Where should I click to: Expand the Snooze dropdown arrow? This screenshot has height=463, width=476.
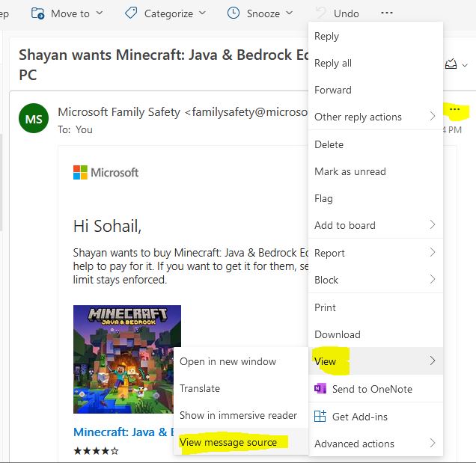coord(290,13)
